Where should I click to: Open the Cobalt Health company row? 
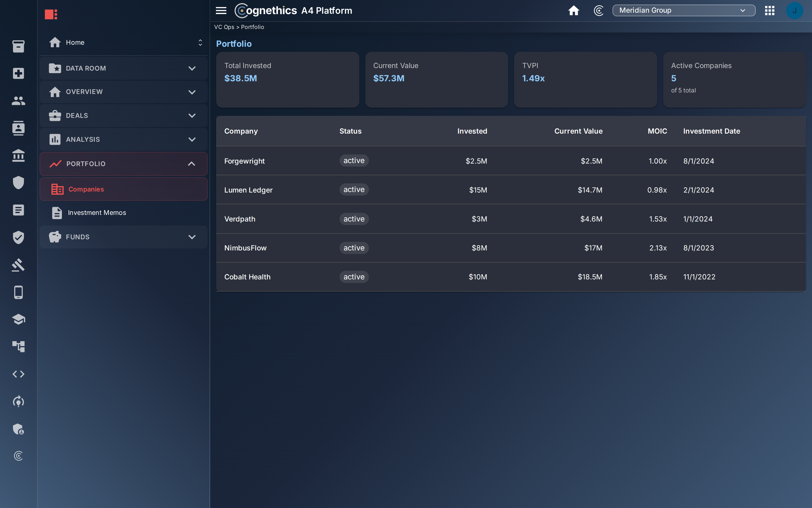click(511, 277)
